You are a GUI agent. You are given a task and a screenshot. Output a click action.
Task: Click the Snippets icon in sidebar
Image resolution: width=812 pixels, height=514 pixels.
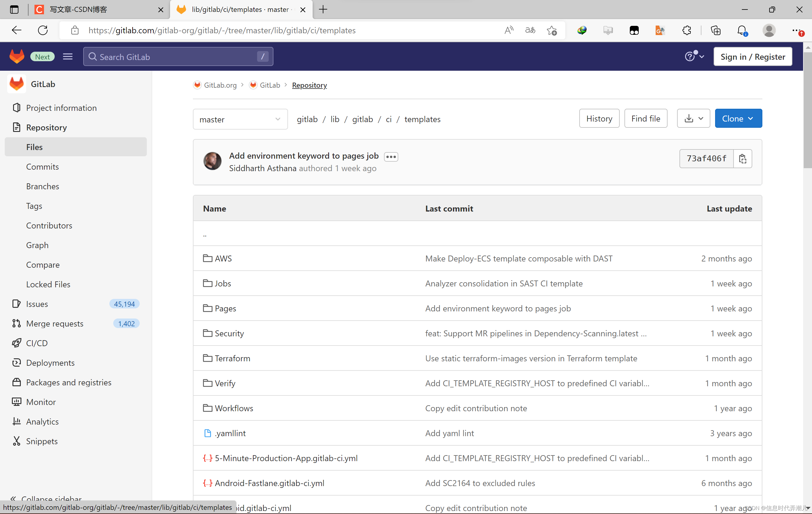point(17,441)
